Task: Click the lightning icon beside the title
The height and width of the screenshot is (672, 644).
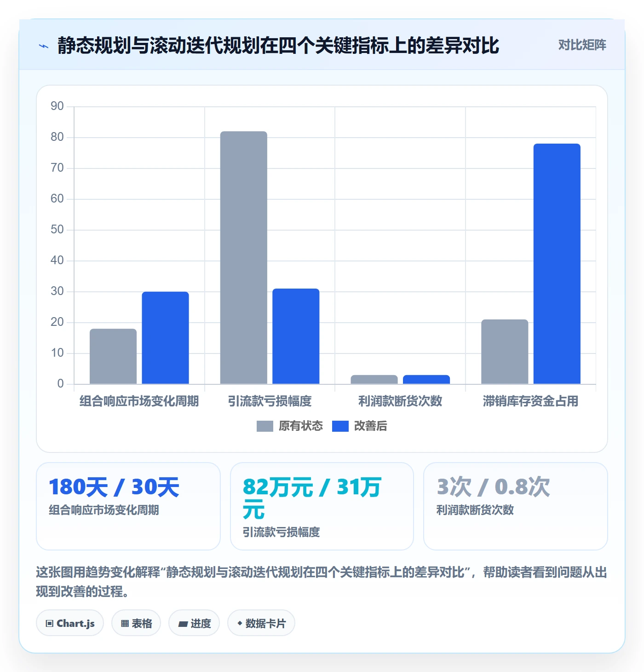Action: pos(44,46)
